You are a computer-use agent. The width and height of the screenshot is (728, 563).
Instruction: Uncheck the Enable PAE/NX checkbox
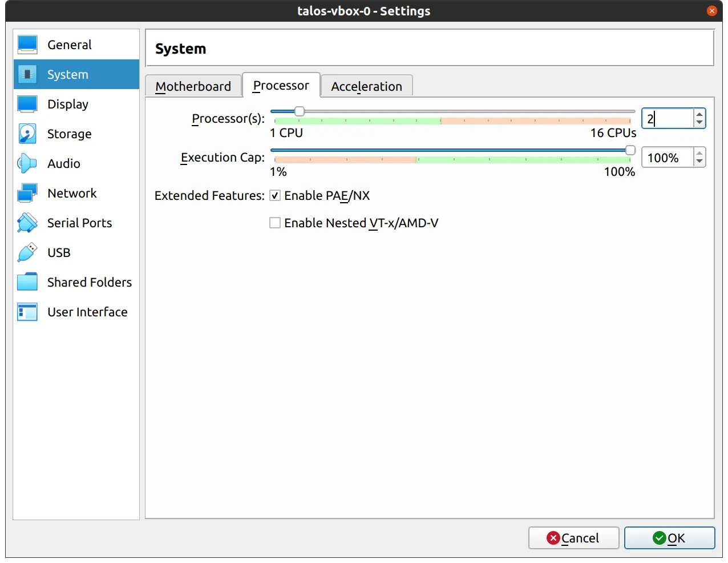(275, 196)
